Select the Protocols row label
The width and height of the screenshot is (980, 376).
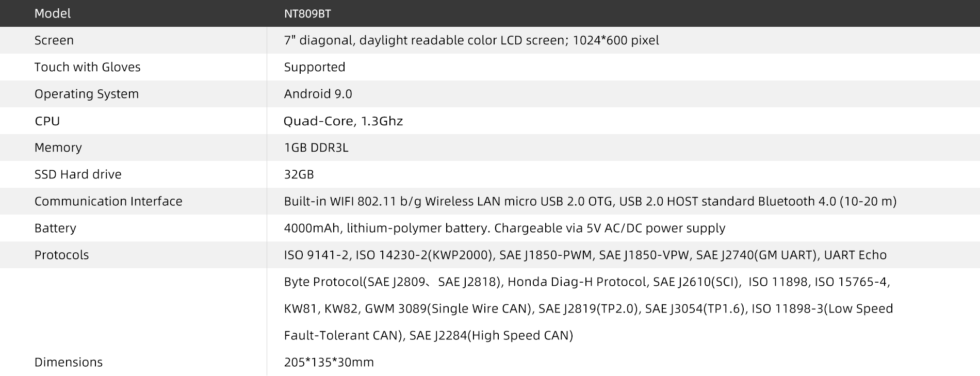pos(62,255)
